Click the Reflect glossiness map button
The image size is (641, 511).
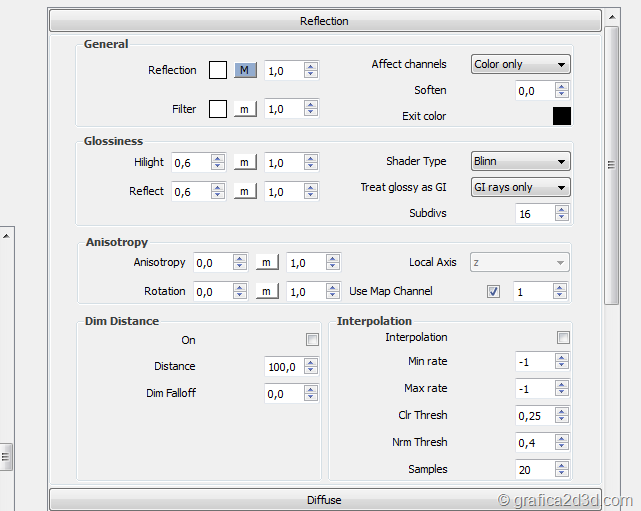click(x=245, y=191)
